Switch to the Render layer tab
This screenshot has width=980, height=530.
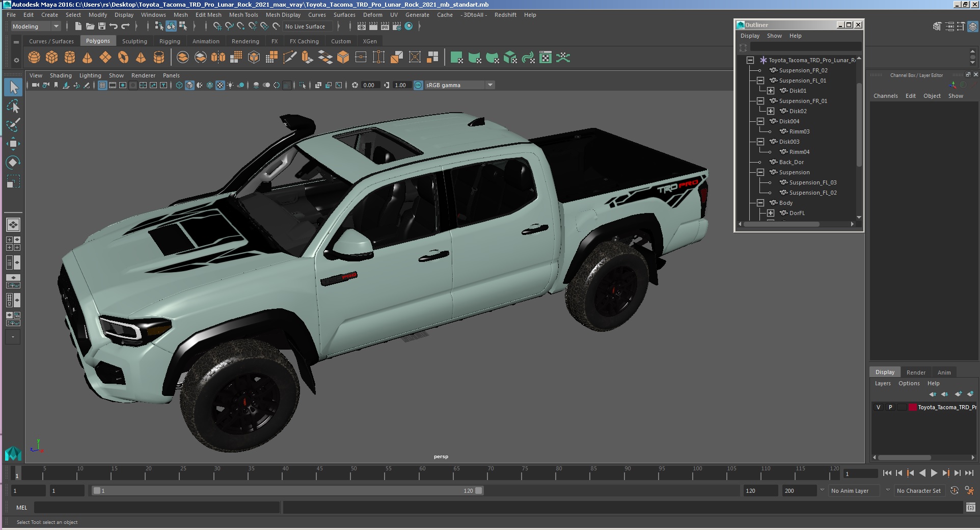click(x=916, y=373)
